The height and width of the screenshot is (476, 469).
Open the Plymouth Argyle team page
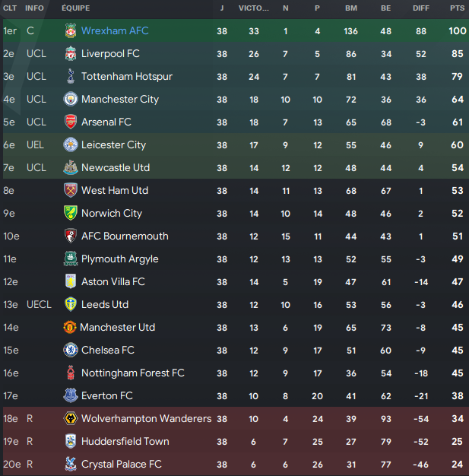pos(120,259)
